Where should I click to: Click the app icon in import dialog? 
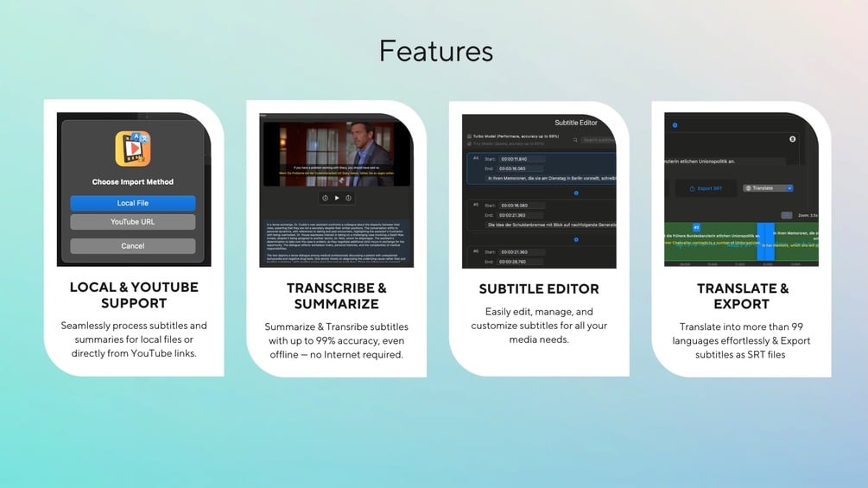point(133,149)
